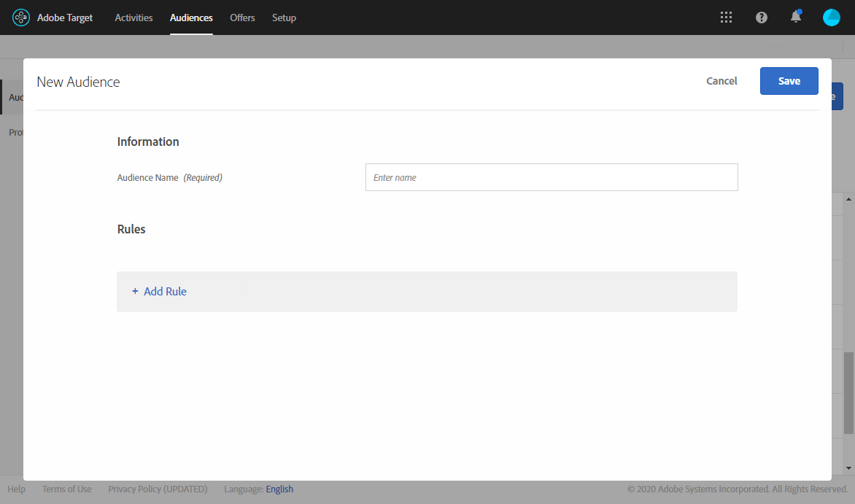The height and width of the screenshot is (504, 855).
Task: Select the Audiences tab
Action: point(191,18)
